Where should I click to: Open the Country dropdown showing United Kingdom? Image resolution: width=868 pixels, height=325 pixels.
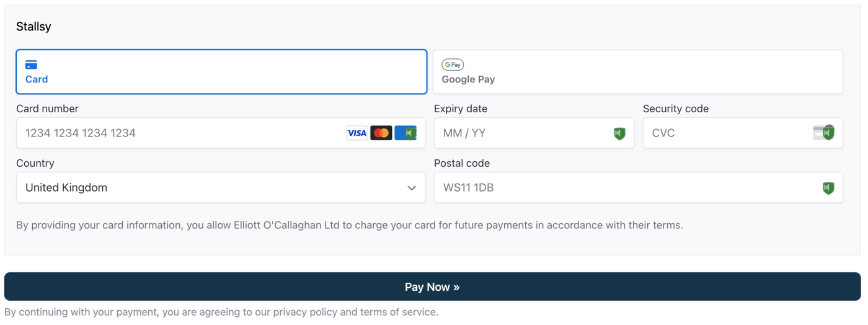211,187
